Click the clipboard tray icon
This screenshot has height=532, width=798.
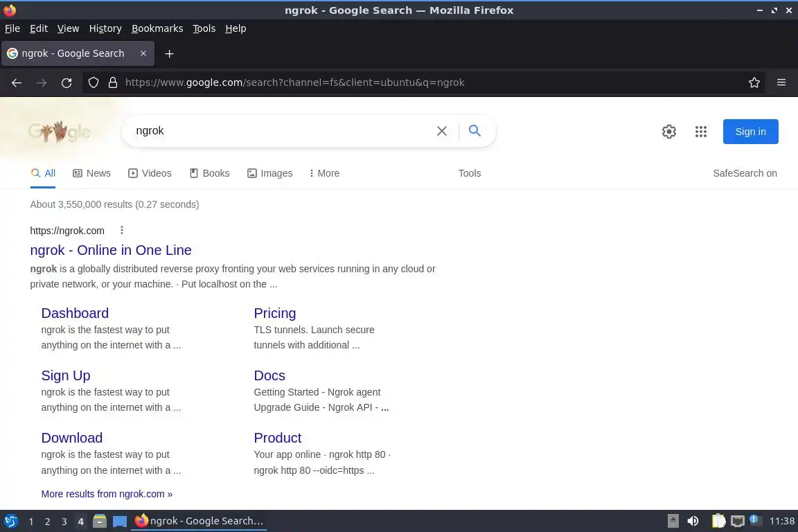tap(718, 521)
